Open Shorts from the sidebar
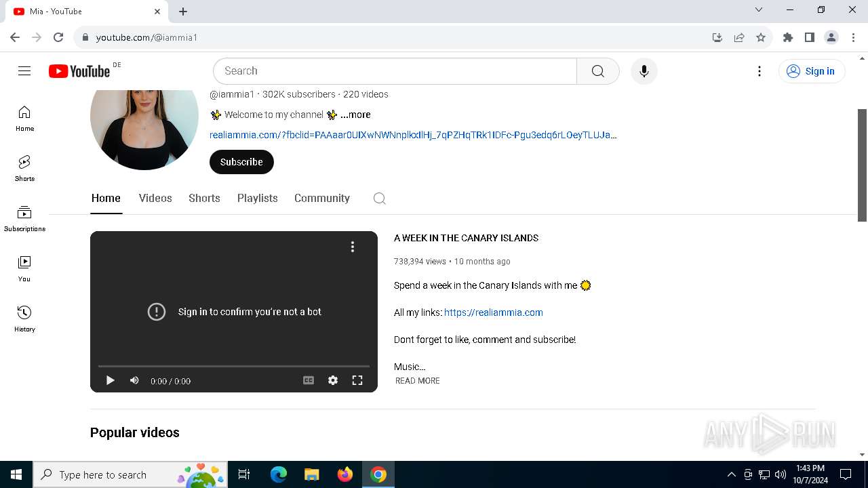 click(x=24, y=169)
